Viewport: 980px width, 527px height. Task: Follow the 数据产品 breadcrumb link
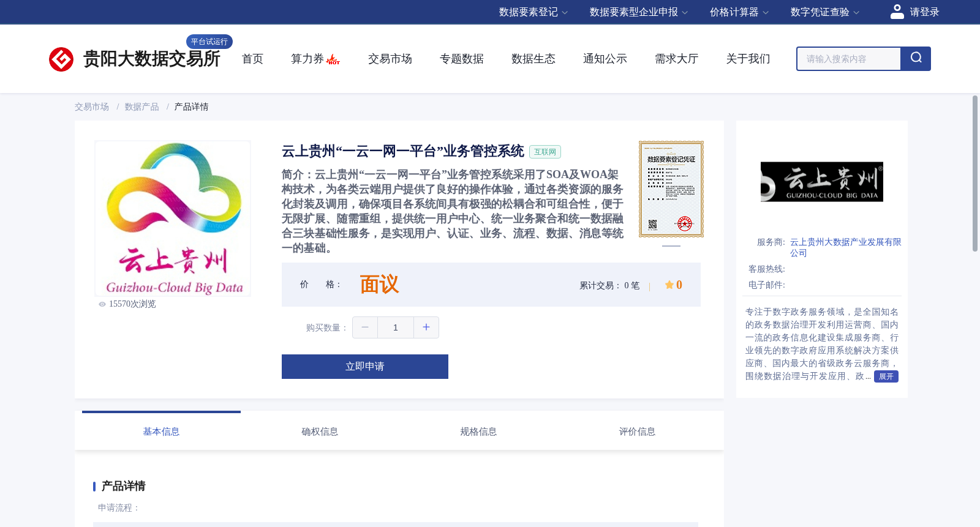pyautogui.click(x=142, y=107)
